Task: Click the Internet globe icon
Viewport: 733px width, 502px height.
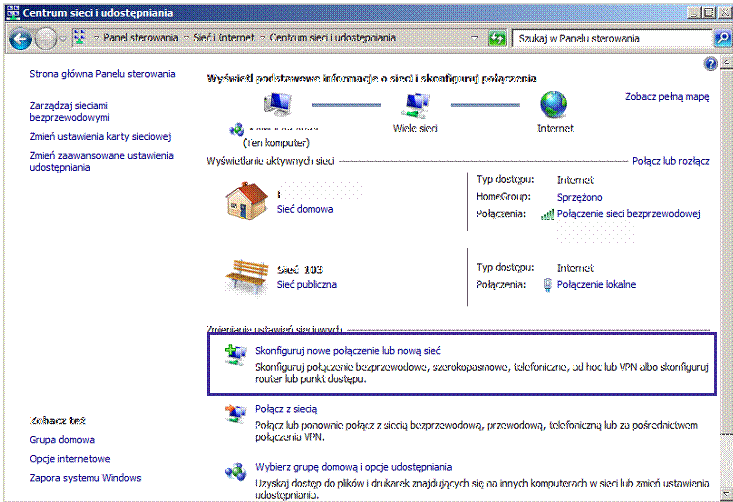Action: [553, 104]
